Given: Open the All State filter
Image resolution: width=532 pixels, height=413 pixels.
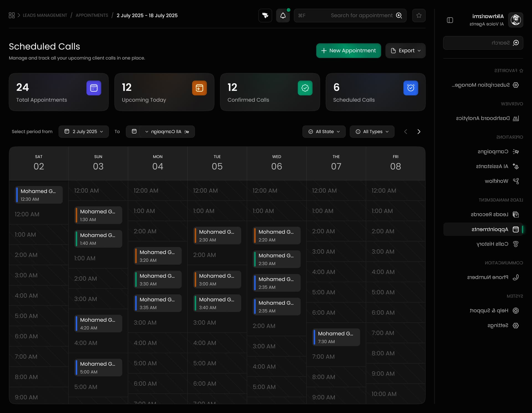Looking at the screenshot, I should coord(324,131).
